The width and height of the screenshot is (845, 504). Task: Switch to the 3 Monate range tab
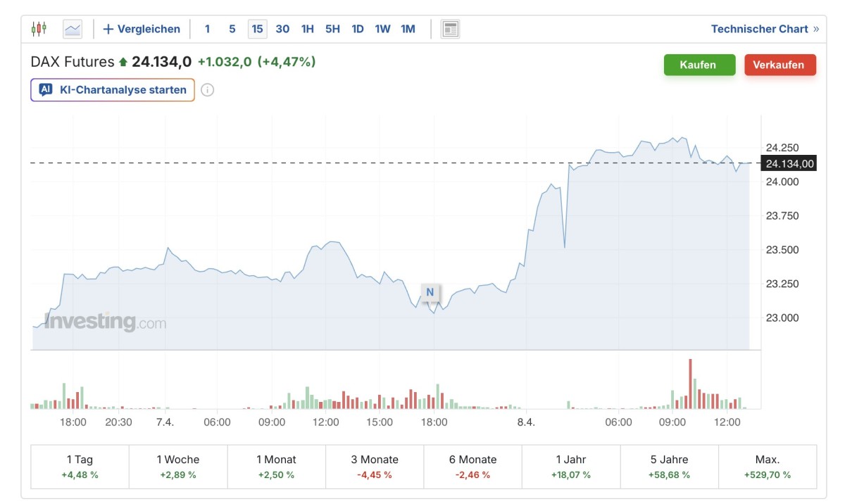click(x=375, y=467)
